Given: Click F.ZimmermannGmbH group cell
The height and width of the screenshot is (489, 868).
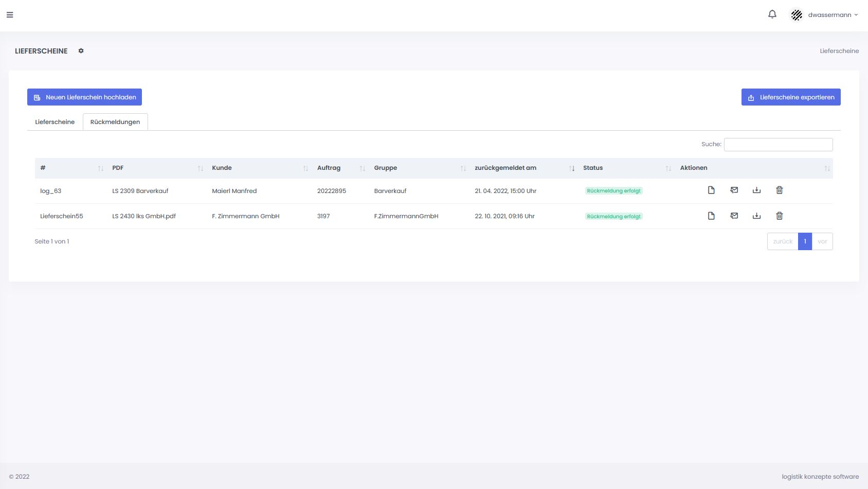Looking at the screenshot, I should coord(406,216).
